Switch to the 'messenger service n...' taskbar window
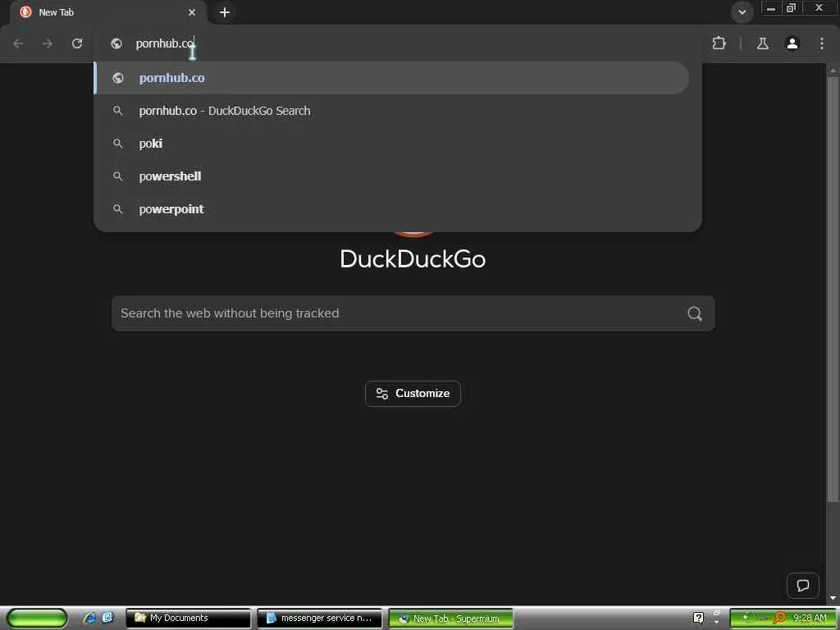Screen dimensions: 840x630 coord(319,619)
